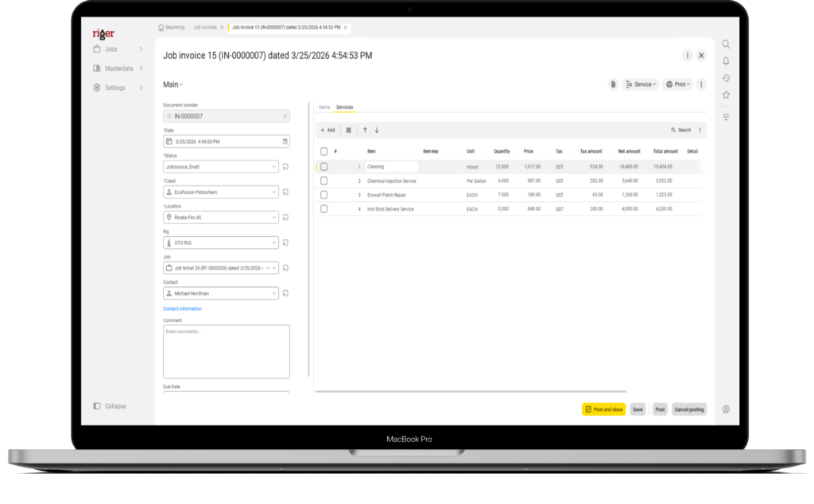Open the global search icon in right rail

726,44
